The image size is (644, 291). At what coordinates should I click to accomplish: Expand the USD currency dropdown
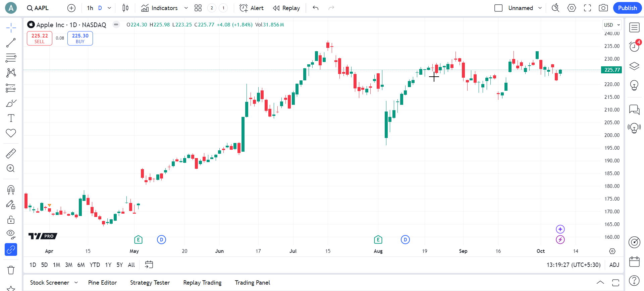point(612,25)
